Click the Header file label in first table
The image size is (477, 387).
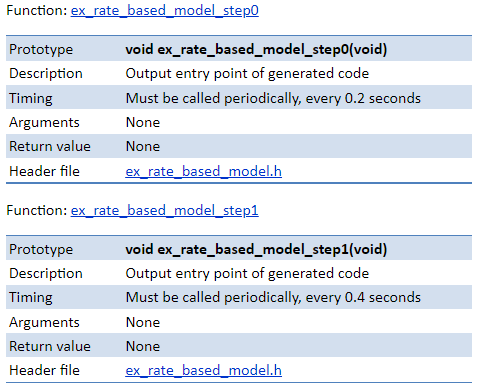pos(44,171)
